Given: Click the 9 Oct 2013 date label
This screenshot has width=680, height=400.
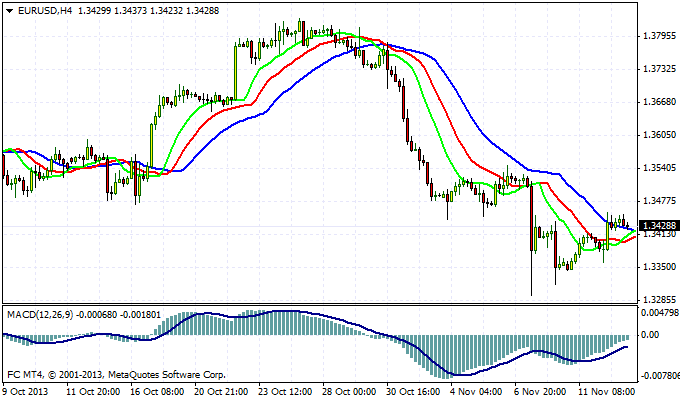Looking at the screenshot, I should [26, 392].
